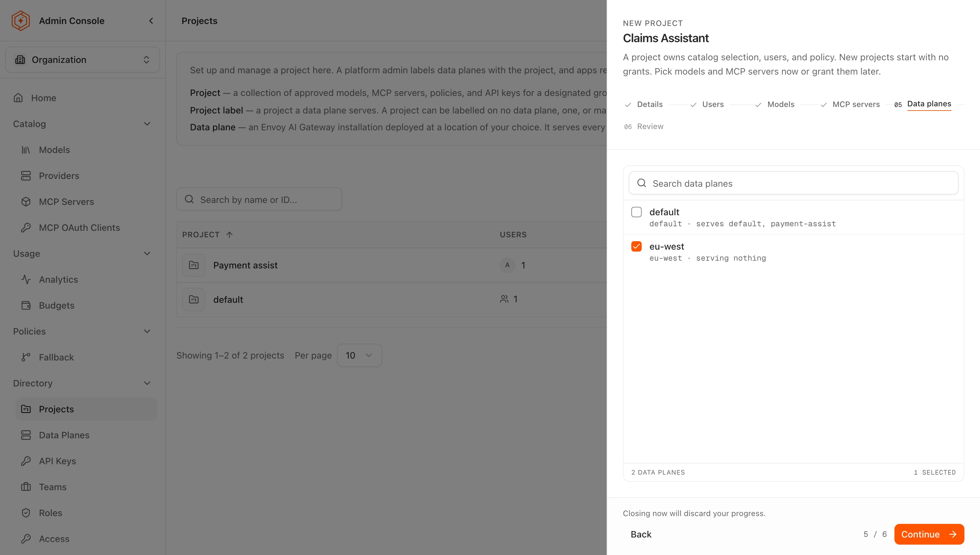Open Data Planes via its sidebar icon
Image resolution: width=980 pixels, height=555 pixels.
point(26,435)
